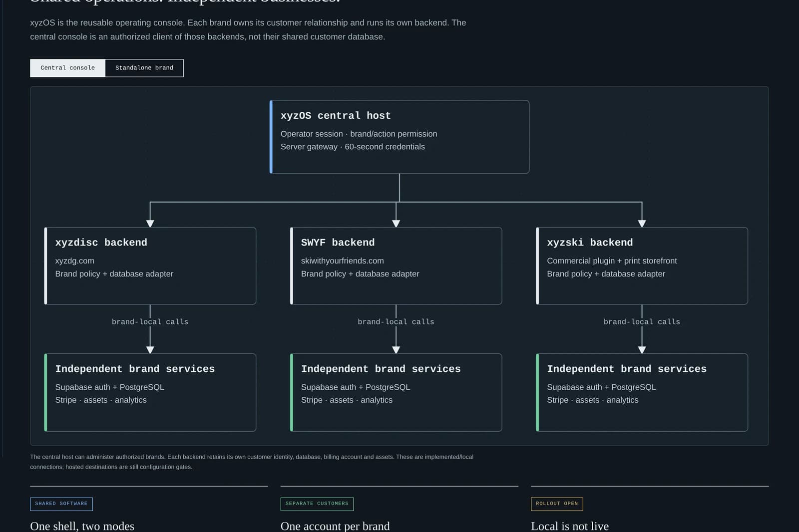The width and height of the screenshot is (799, 532).
Task: Click the "One shell, two modes" heading
Action: (82, 526)
